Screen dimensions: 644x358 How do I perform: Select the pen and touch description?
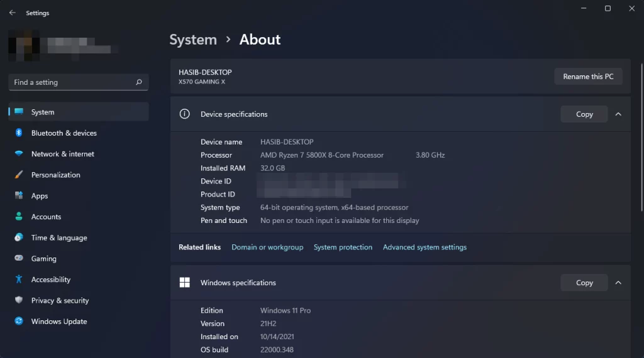point(340,220)
